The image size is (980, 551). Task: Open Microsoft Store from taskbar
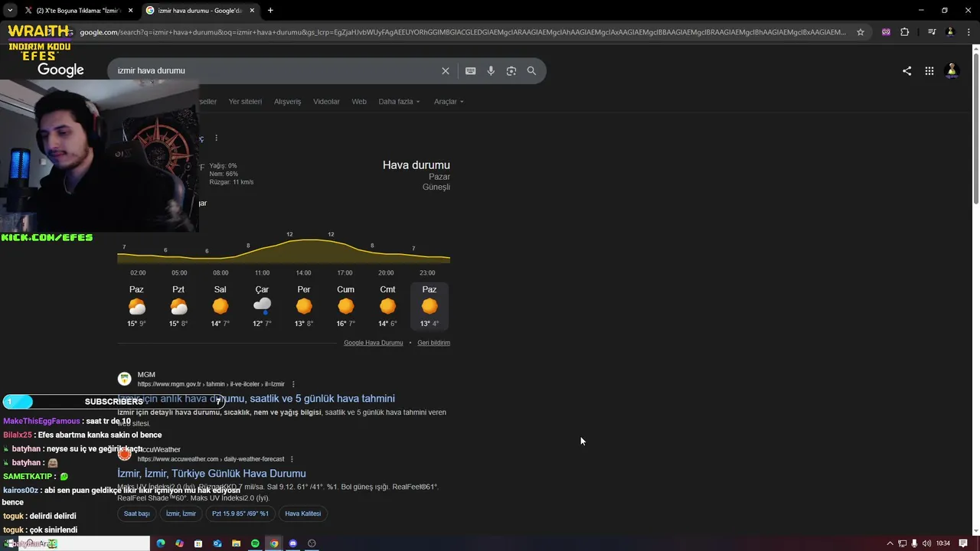pyautogui.click(x=198, y=543)
